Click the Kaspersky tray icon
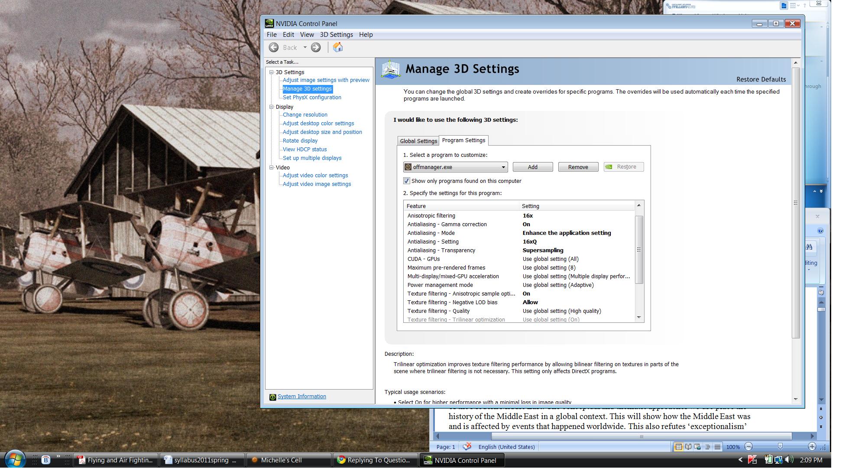Viewport: 868px width, 468px height. (x=752, y=460)
